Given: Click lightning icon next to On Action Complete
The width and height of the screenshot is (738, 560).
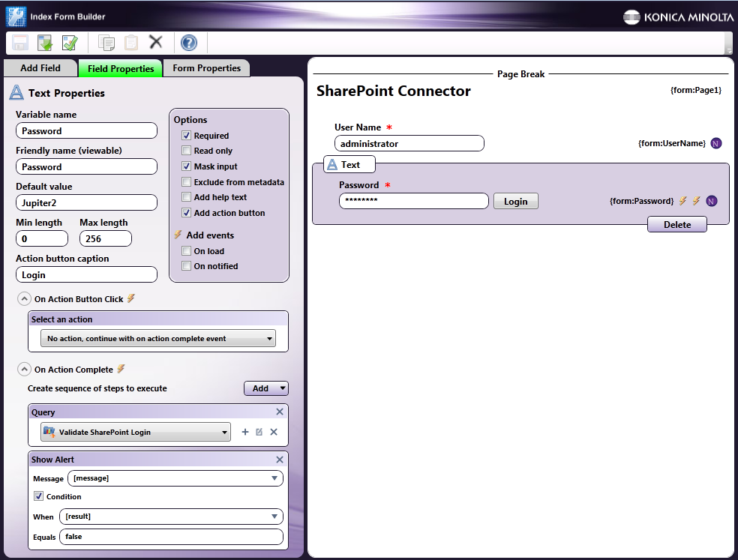Looking at the screenshot, I should 121,369.
